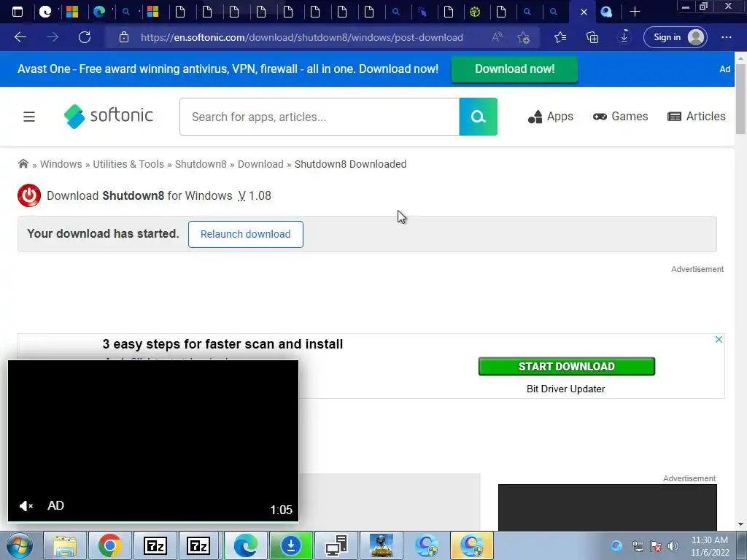747x560 pixels.
Task: Switch to the yellow-green circle icon tab
Action: 475,12
